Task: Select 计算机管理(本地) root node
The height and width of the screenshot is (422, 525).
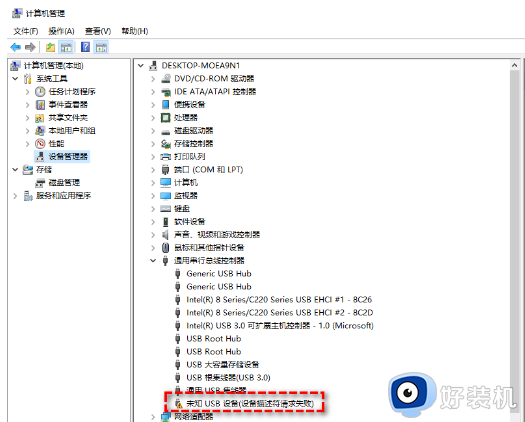Action: coord(53,66)
